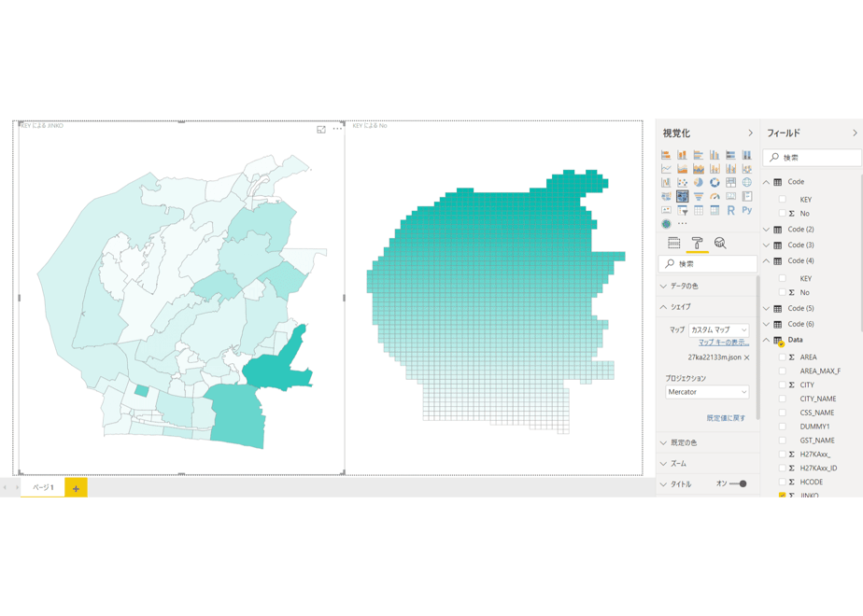Insert a Python script visual
863x616 pixels.
click(x=747, y=210)
